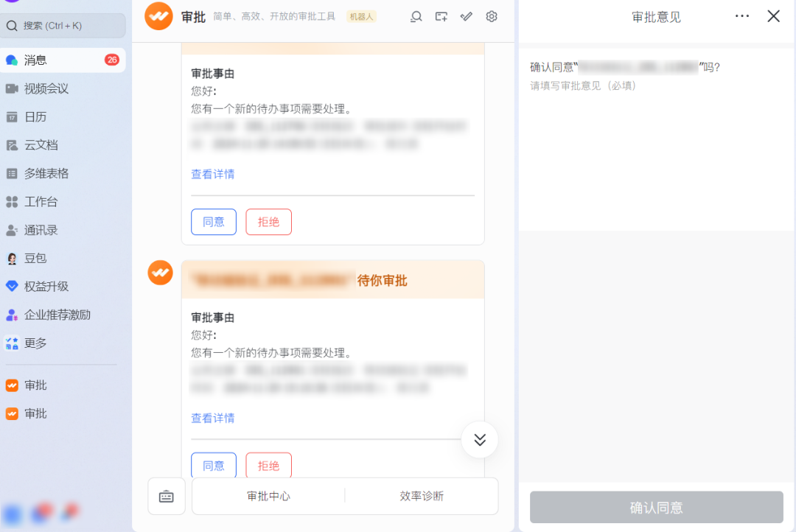Click the search icon in chat header
The width and height of the screenshot is (796, 532).
pyautogui.click(x=416, y=16)
